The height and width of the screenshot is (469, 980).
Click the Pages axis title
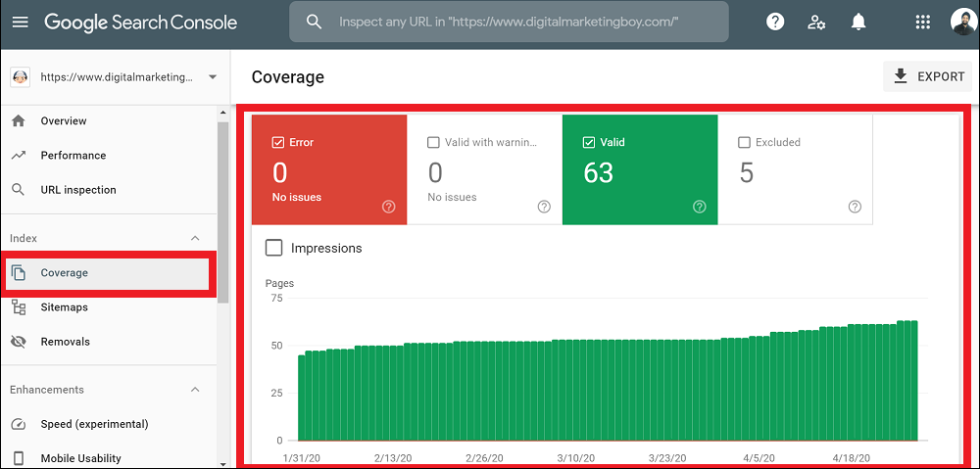click(x=279, y=283)
